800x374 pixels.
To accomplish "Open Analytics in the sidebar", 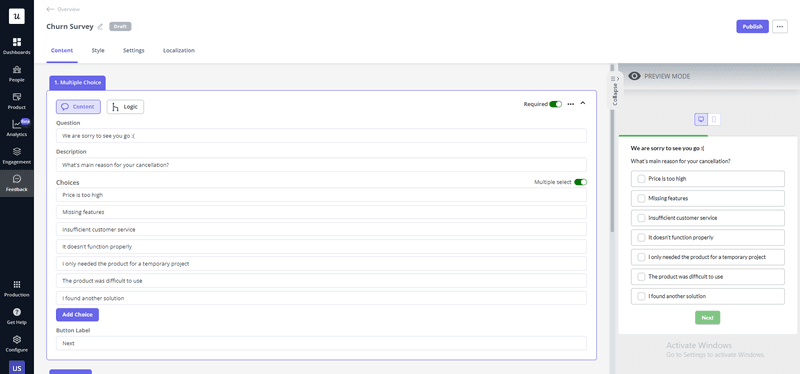I will pos(17,128).
